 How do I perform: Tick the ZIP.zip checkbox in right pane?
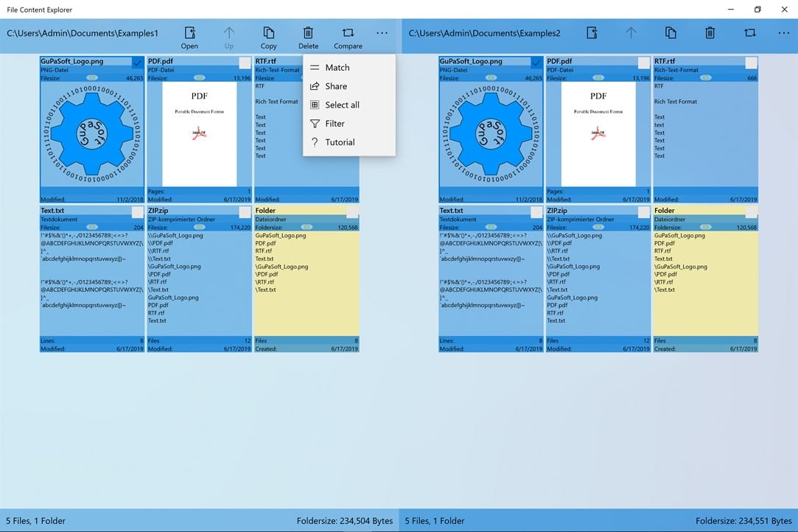(x=644, y=212)
